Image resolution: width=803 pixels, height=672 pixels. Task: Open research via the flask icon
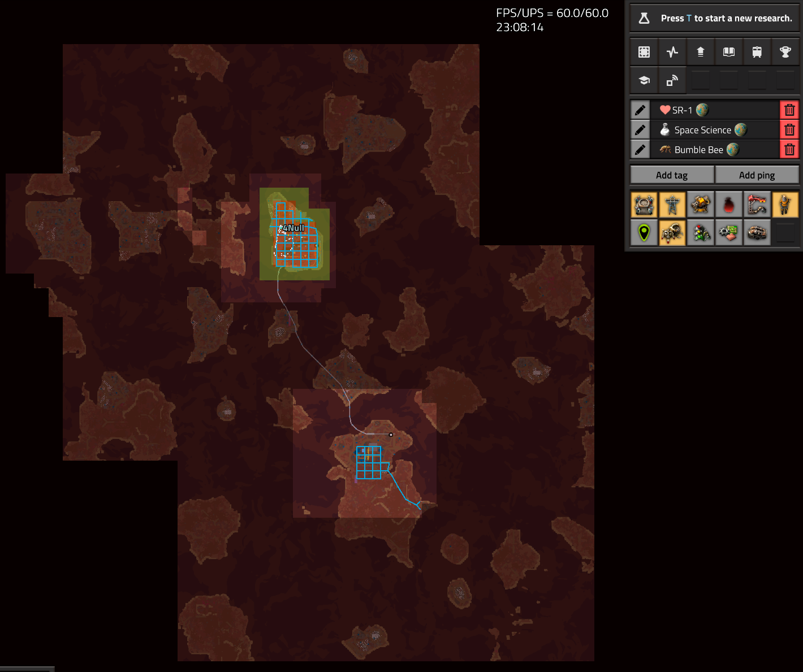pos(644,18)
